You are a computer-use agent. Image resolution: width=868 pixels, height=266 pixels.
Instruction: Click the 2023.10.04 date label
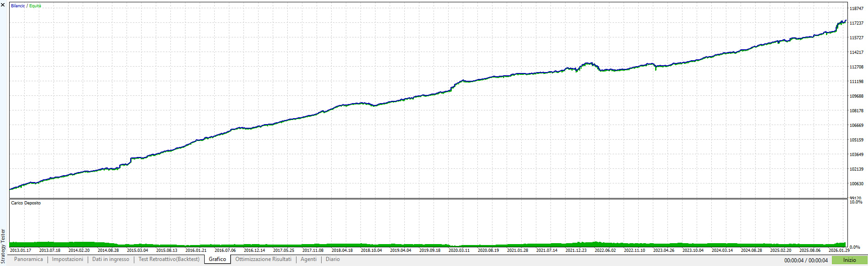[x=693, y=250]
